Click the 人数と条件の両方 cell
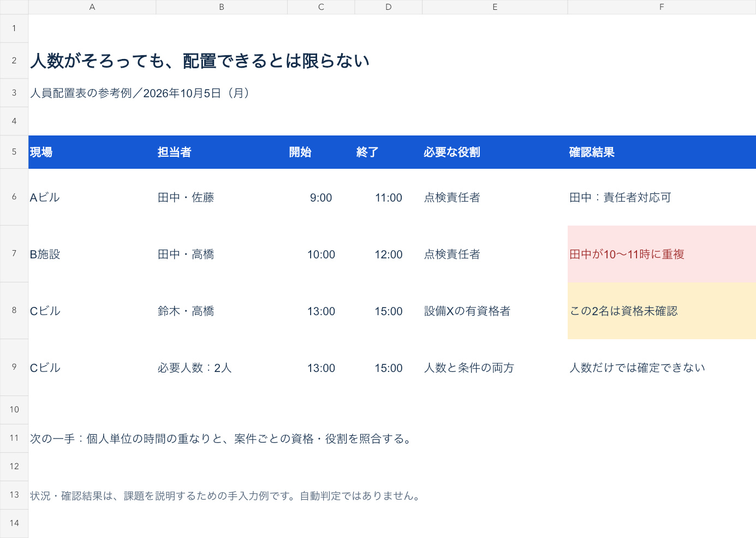Screen dimensions: 756x538 495,368
